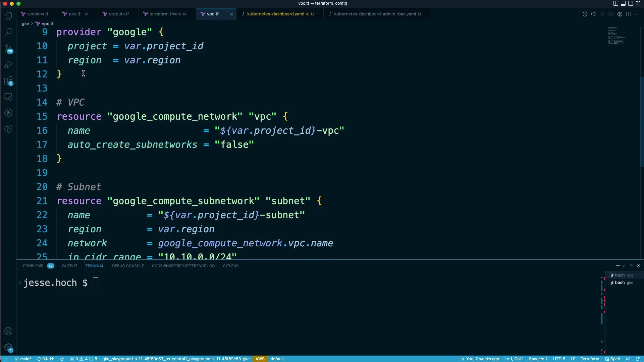
Task: Toggle the secondary side bar
Action: tap(631, 3)
